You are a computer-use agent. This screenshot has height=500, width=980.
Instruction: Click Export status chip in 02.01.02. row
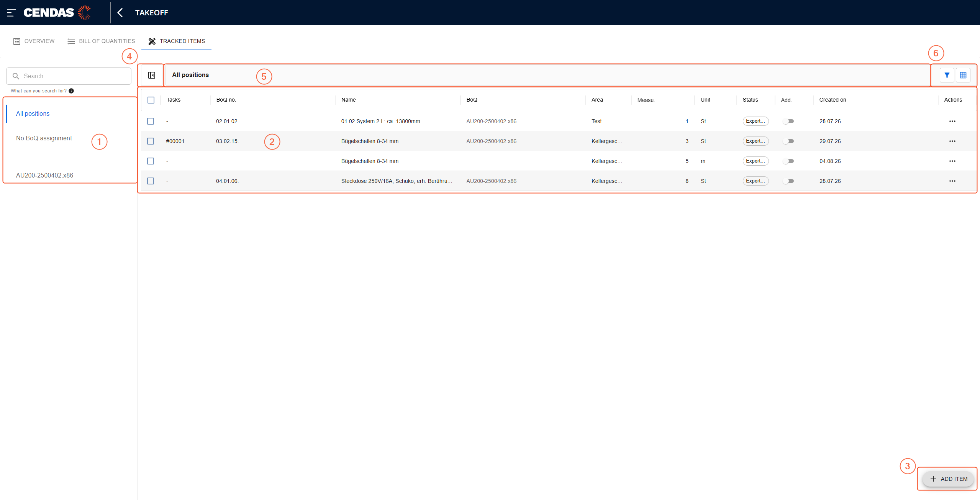click(x=755, y=121)
